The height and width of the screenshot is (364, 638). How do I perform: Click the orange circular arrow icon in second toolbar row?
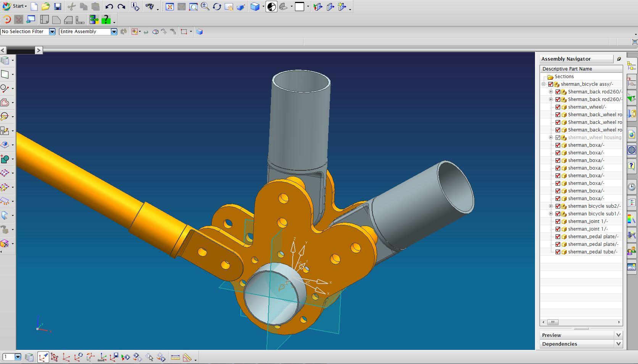[x=7, y=19]
